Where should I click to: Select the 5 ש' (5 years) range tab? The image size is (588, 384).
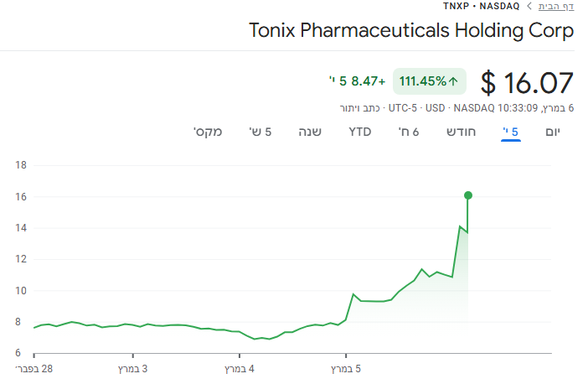tap(260, 132)
